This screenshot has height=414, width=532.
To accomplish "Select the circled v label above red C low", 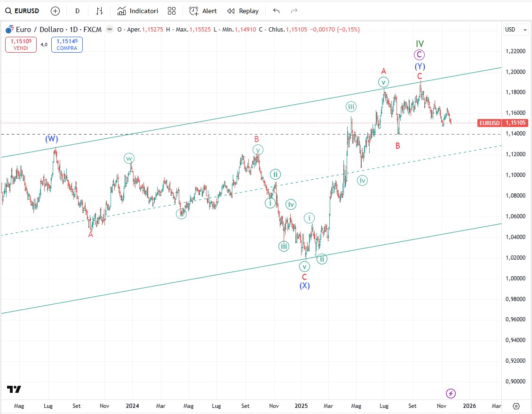I will (304, 267).
